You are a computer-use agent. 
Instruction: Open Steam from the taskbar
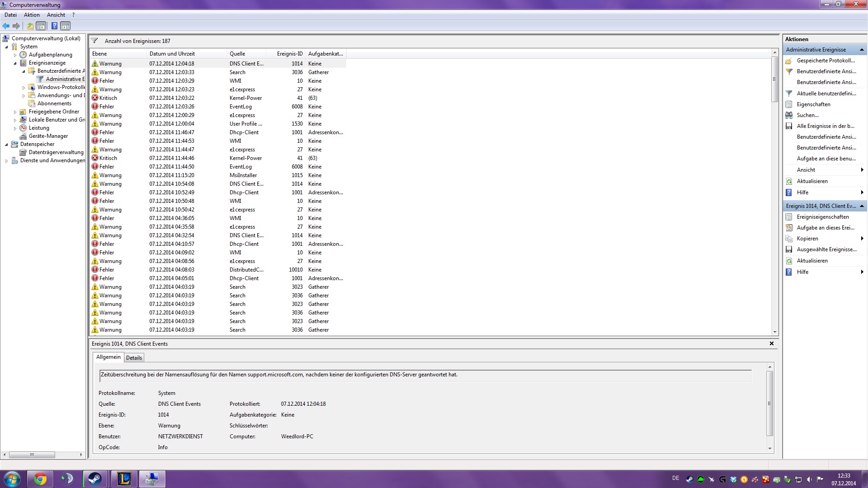click(95, 479)
